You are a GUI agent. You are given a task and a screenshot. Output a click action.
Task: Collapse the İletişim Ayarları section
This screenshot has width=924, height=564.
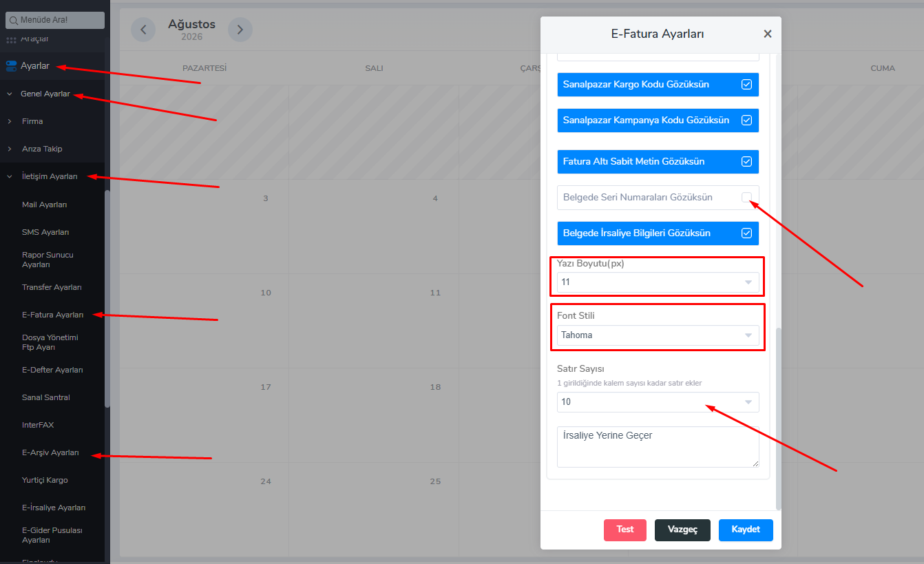point(10,176)
